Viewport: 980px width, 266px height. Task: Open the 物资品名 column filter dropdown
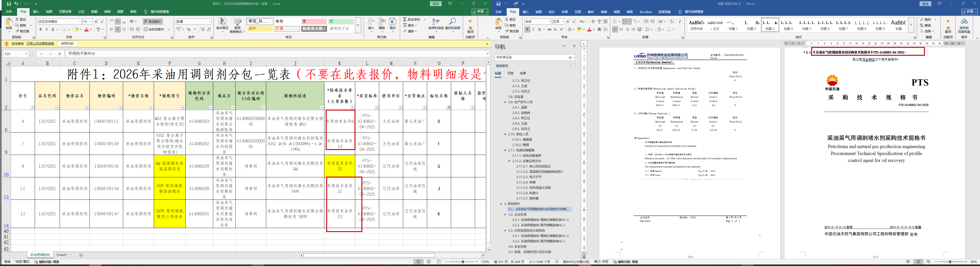click(87, 108)
